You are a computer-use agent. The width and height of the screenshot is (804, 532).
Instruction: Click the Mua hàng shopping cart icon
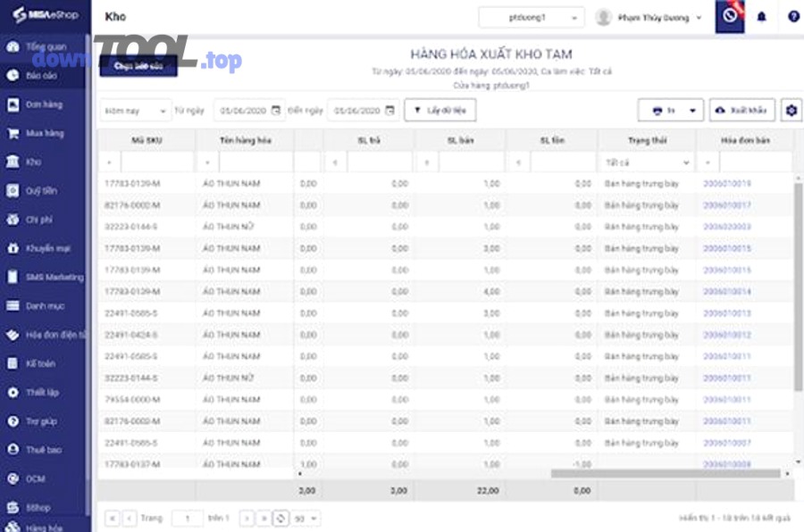click(x=13, y=133)
